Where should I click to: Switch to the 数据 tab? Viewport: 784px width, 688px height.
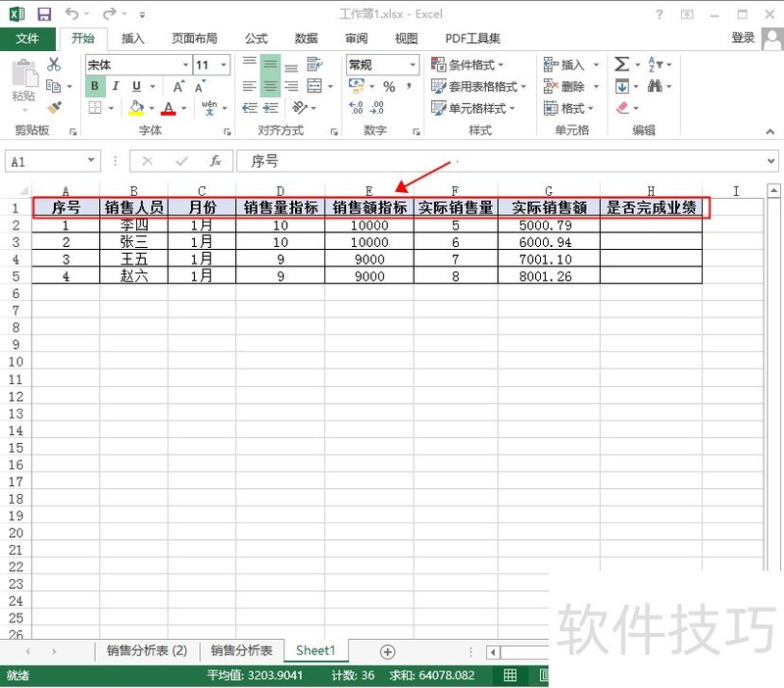[x=307, y=38]
